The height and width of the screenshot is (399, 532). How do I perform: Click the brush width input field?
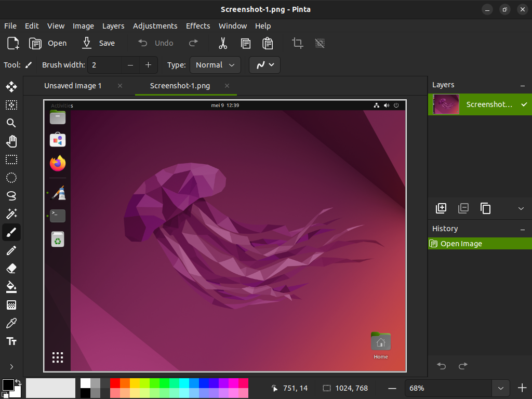coord(104,65)
